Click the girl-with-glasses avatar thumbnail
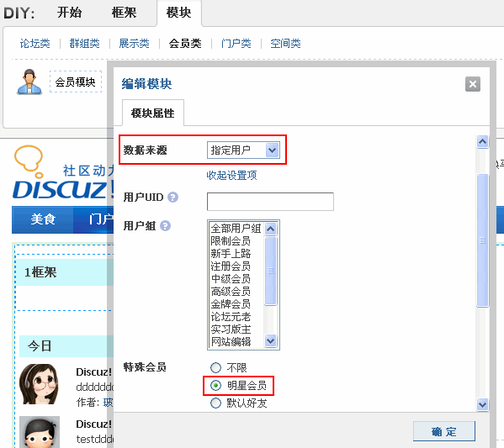The width and height of the screenshot is (504, 448). point(40,384)
